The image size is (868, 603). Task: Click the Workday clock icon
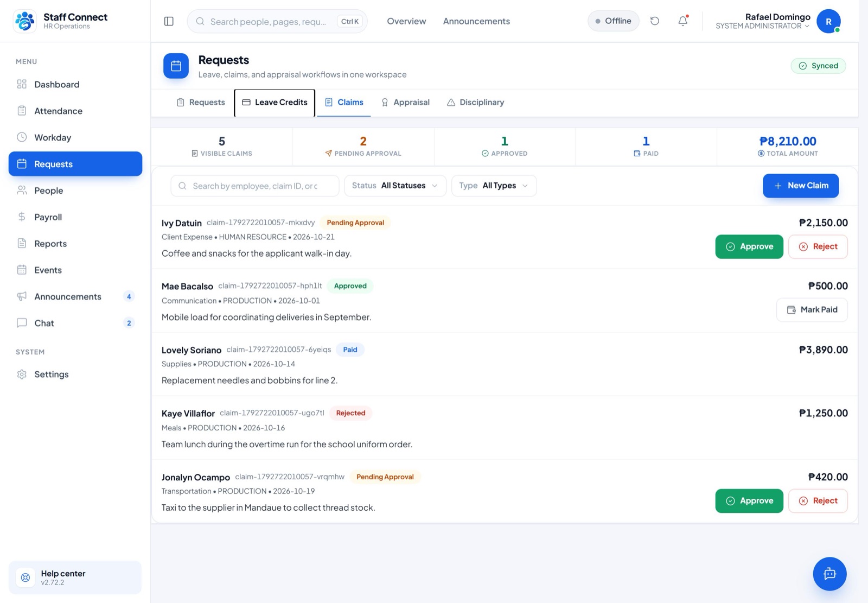22,137
